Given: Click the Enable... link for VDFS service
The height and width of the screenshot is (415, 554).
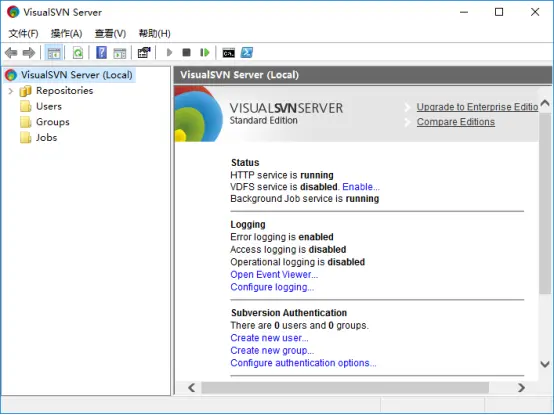Looking at the screenshot, I should [361, 187].
